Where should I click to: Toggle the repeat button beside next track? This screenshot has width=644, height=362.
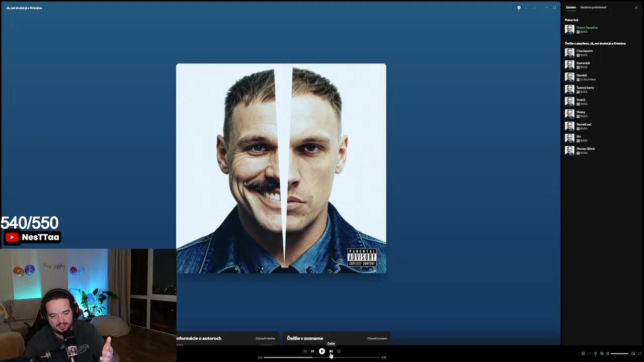[339, 351]
